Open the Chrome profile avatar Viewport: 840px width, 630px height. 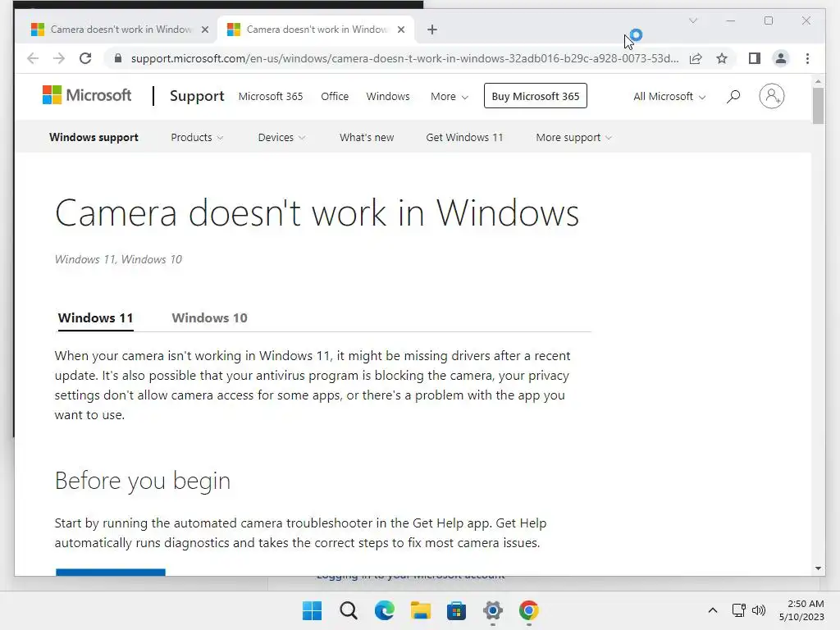[781, 58]
